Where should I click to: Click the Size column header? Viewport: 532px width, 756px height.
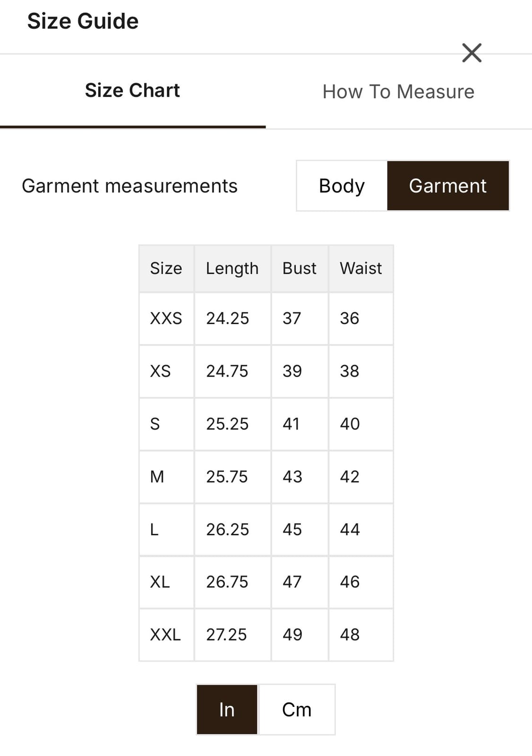click(x=166, y=268)
